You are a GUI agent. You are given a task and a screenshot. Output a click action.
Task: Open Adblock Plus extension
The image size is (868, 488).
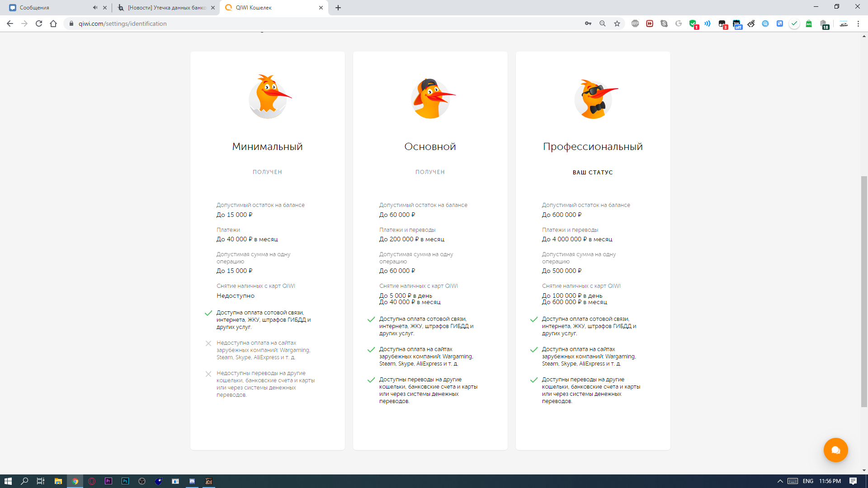click(x=635, y=23)
